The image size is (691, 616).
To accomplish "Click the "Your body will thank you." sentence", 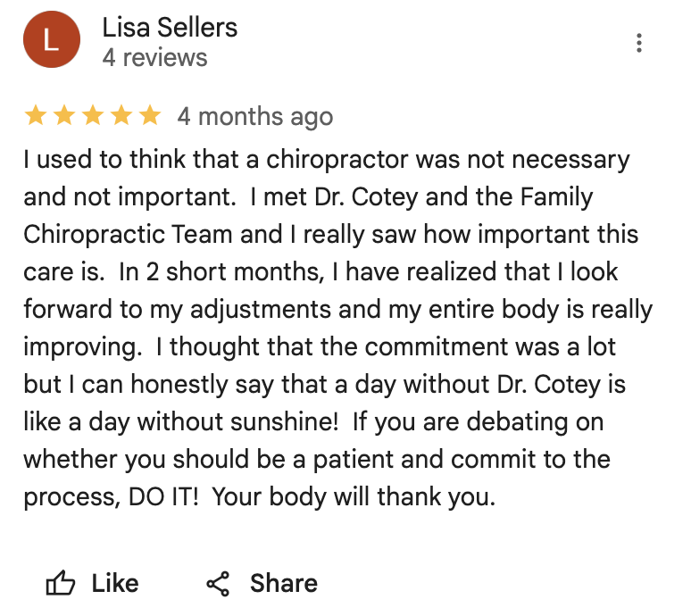I will 355,498.
